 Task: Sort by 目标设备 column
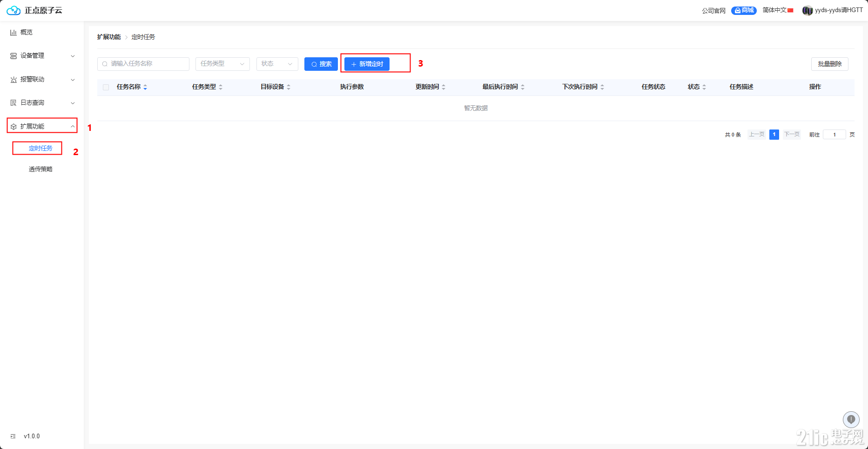click(x=289, y=87)
